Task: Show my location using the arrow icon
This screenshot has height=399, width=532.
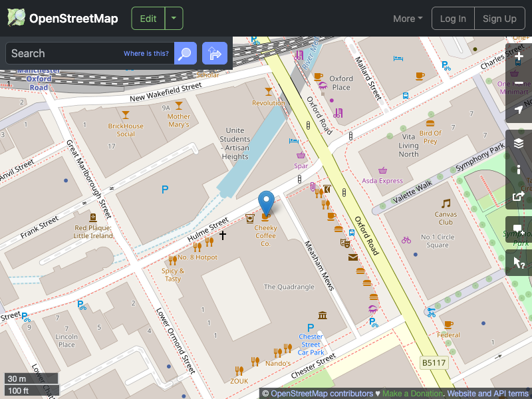Action: click(x=518, y=108)
